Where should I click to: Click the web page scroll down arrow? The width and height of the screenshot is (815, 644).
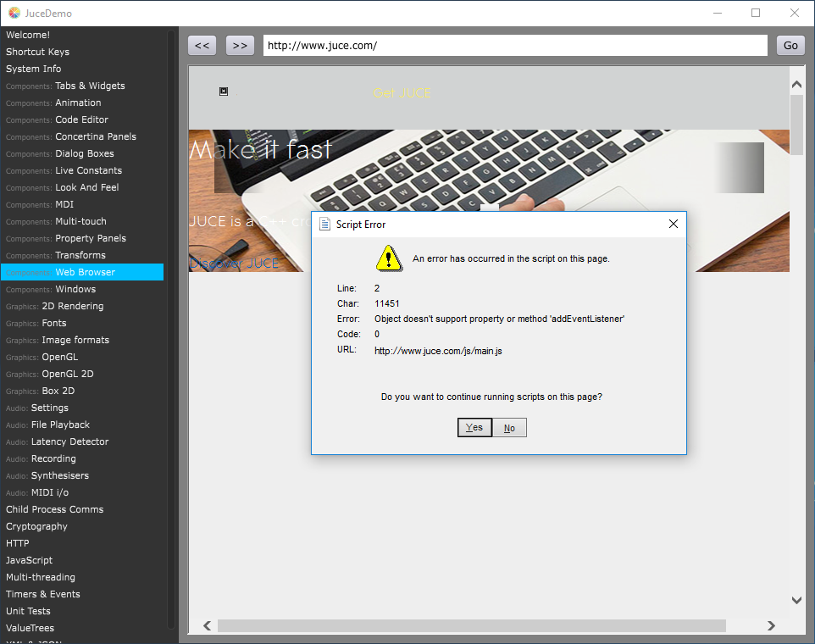tap(796, 600)
